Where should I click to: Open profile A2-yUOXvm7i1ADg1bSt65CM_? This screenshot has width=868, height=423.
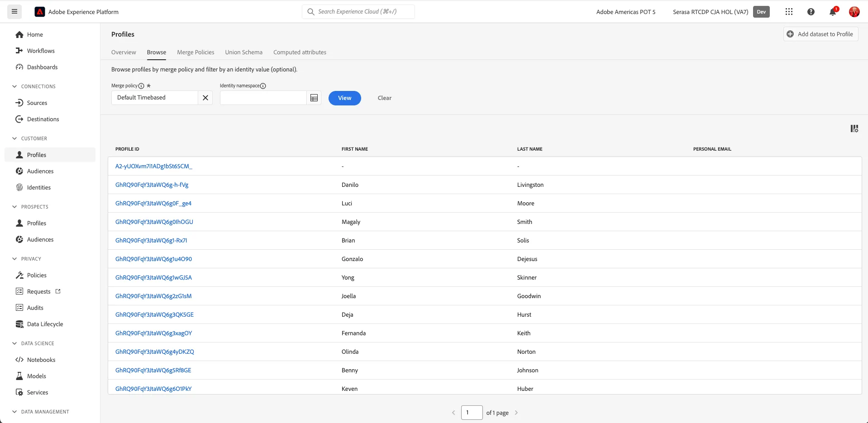[154, 166]
